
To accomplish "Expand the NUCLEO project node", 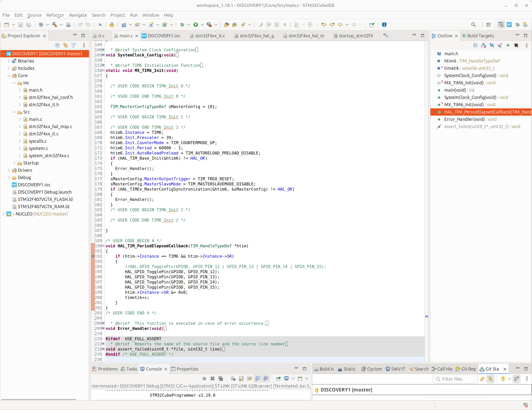I will coord(3,214).
